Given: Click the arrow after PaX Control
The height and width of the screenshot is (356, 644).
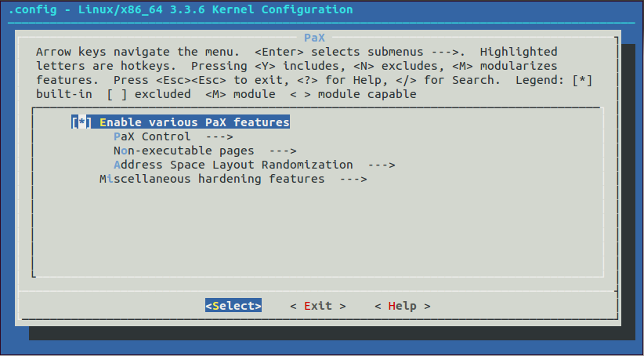Looking at the screenshot, I should point(219,136).
